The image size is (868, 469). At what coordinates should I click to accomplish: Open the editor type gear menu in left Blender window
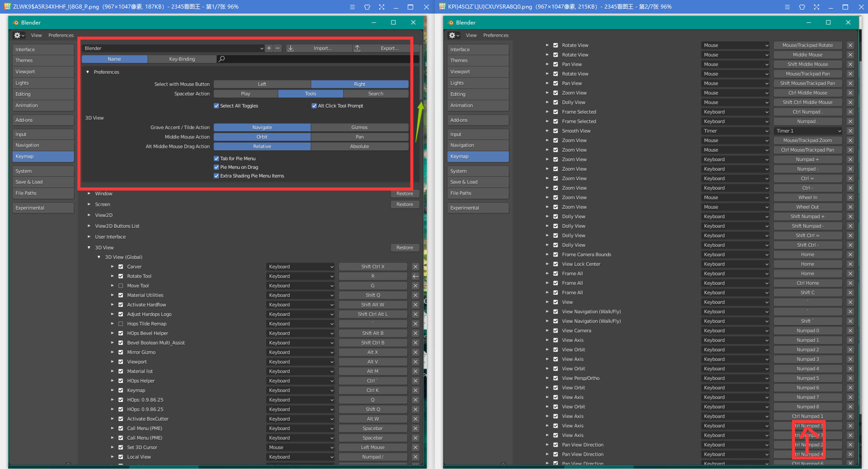19,35
